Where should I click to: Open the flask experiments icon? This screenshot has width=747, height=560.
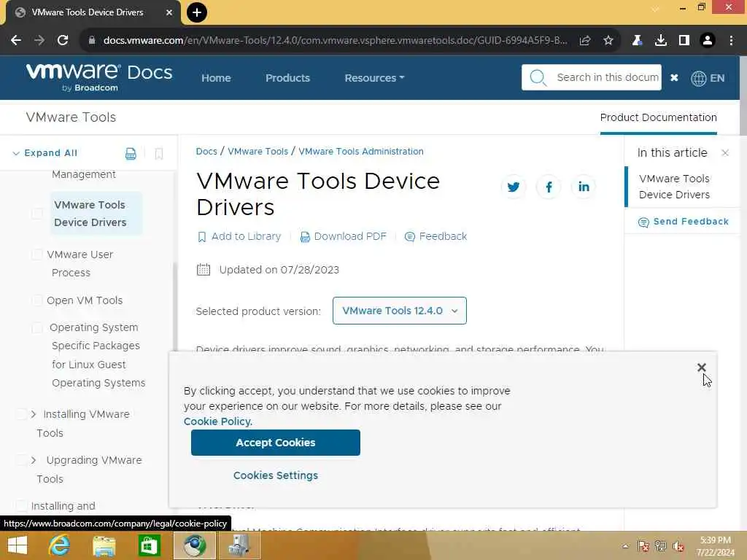point(638,41)
